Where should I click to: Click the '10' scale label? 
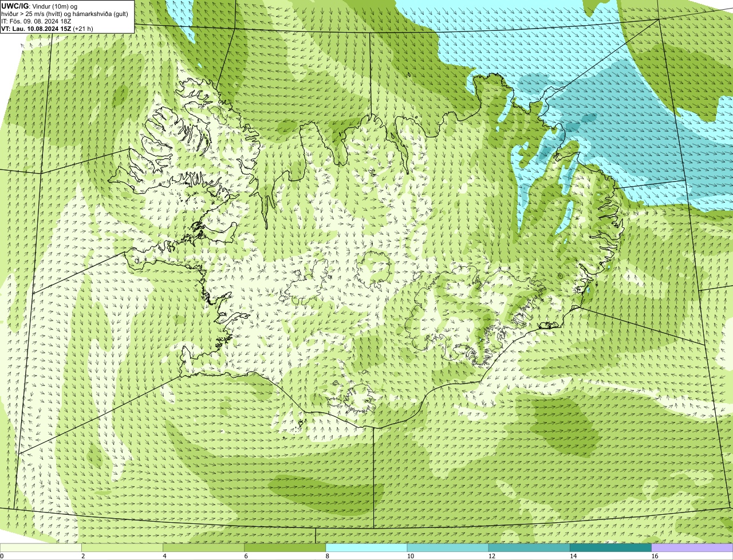[410, 556]
